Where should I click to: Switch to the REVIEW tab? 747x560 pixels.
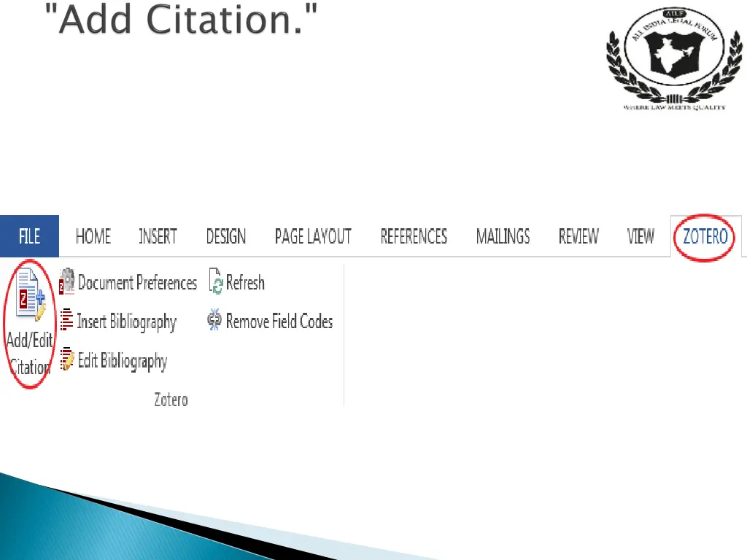578,236
